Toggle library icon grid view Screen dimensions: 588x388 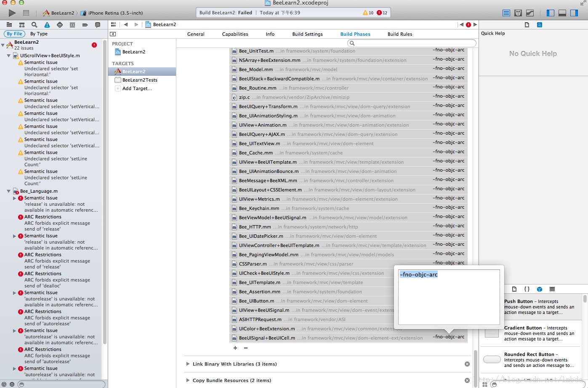(x=485, y=384)
